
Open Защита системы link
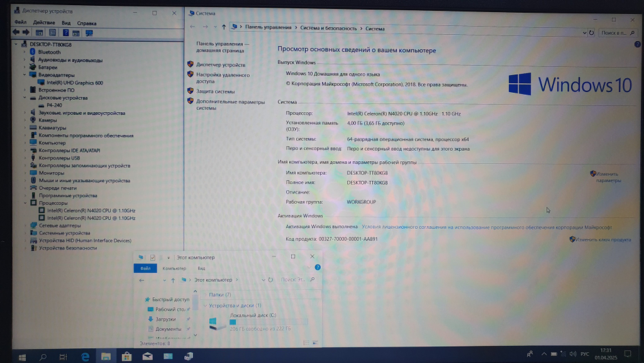215,92
